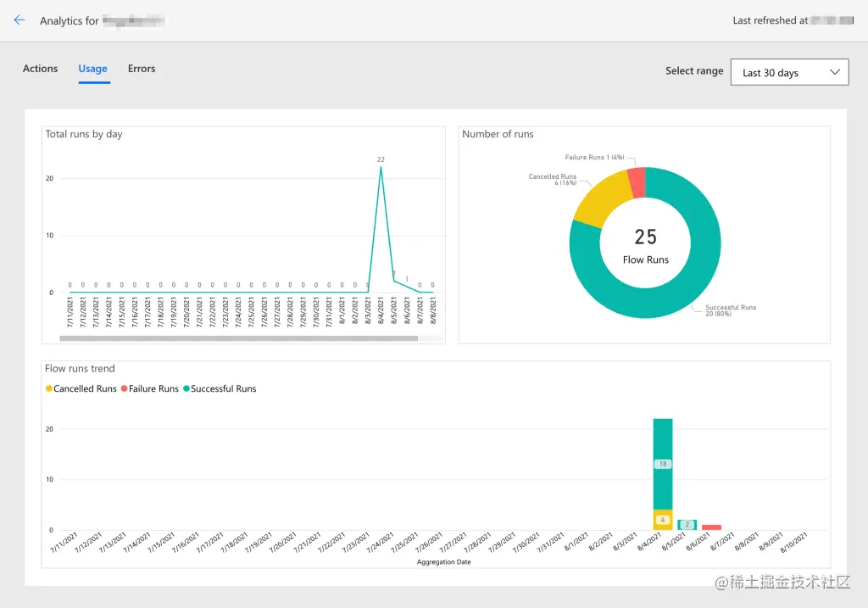Click the teal bar labeled 2
Image resolution: width=868 pixels, height=608 pixels.
(x=687, y=524)
